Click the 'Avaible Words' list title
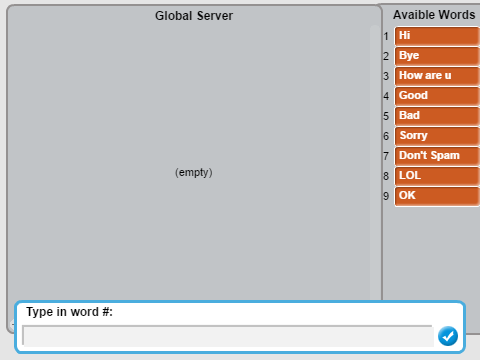Image resolution: width=480 pixels, height=360 pixels. pos(434,15)
